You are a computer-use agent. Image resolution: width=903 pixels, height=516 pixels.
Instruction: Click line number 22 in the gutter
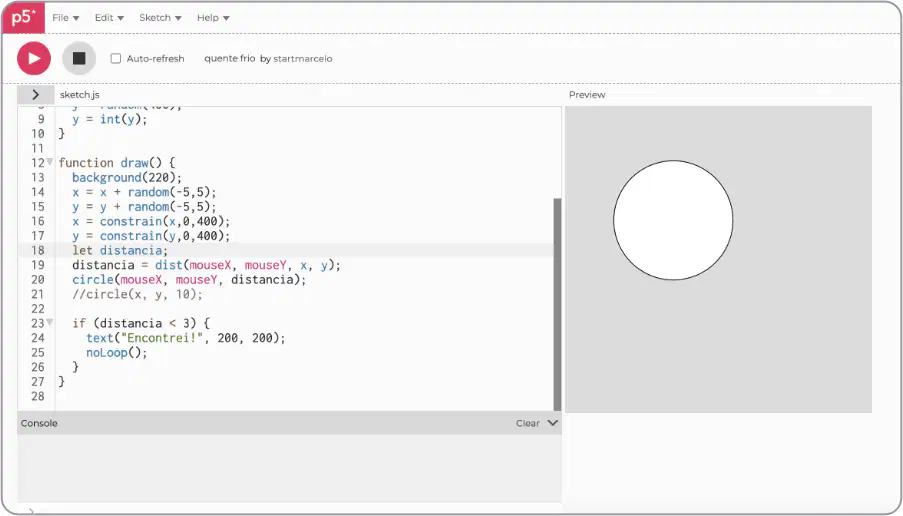38,309
